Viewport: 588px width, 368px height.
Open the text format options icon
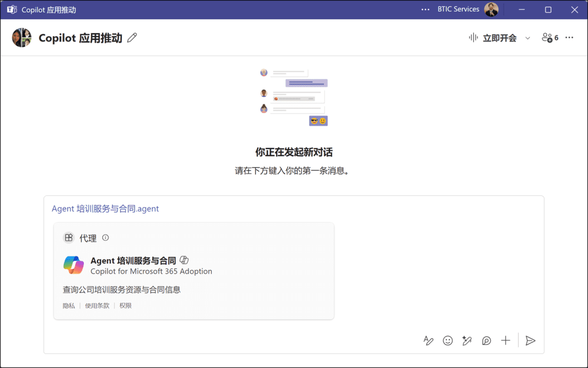click(x=428, y=341)
